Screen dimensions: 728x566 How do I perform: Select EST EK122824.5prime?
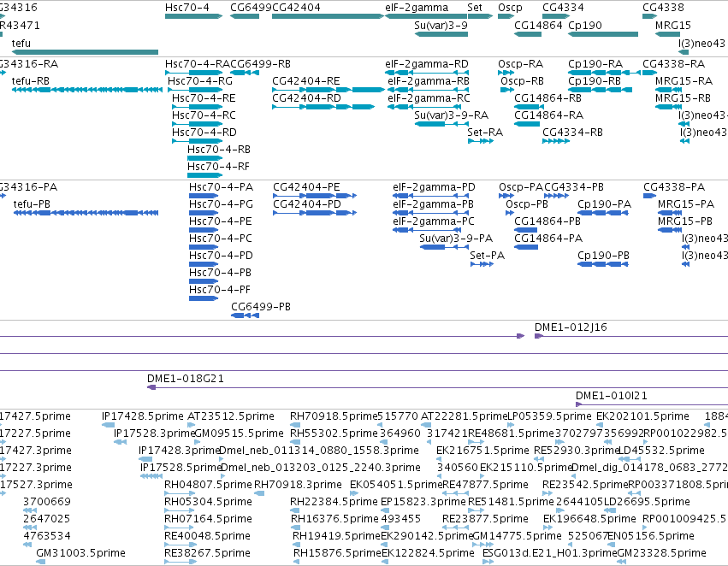point(384,562)
